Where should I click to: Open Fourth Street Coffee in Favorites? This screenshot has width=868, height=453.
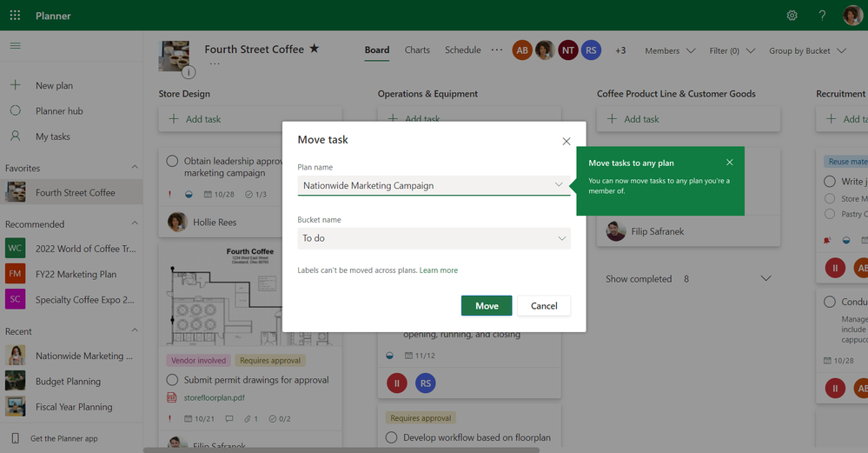point(71,192)
